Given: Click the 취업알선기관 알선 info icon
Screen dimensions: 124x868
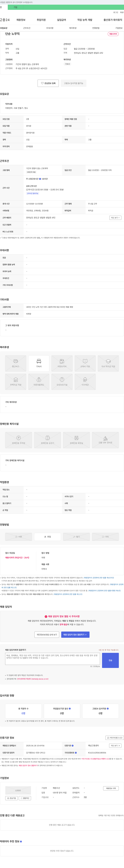Looking at the screenshot, I should point(70,709).
